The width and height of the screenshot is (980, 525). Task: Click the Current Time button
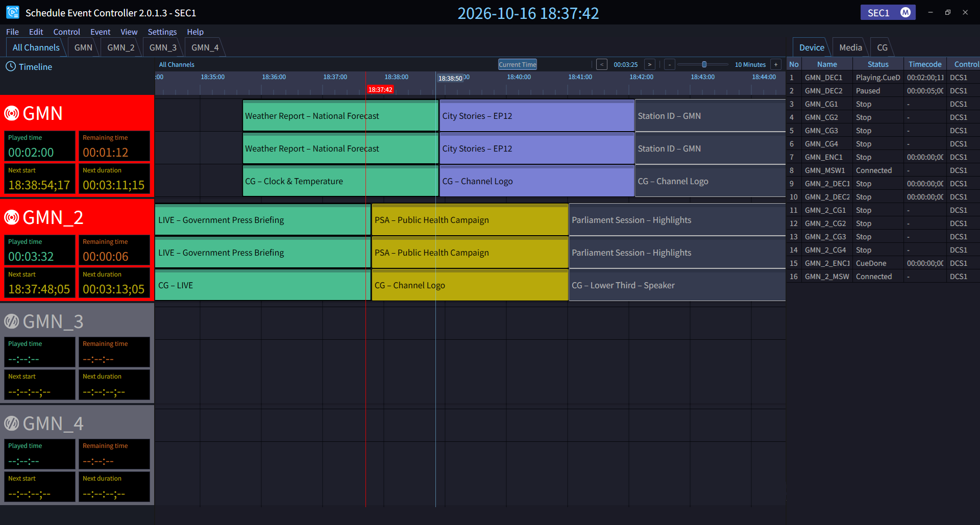click(518, 64)
